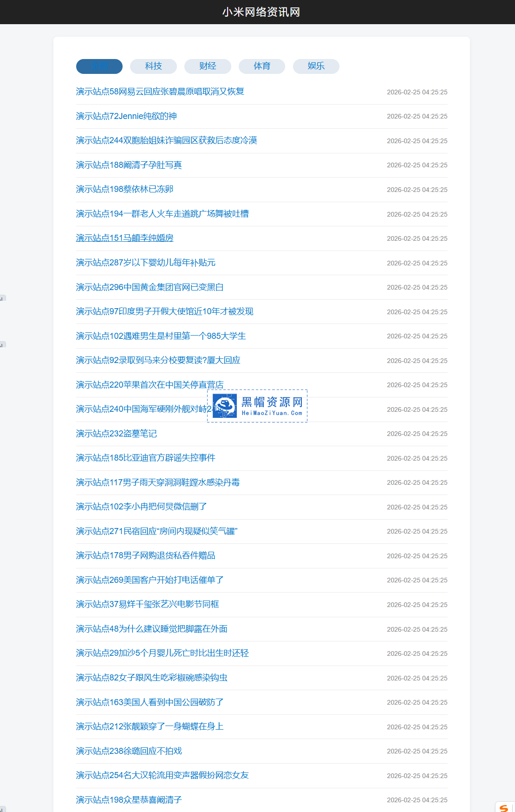Open article 李小冉把何炅微信删了
The width and height of the screenshot is (515, 812).
(x=142, y=507)
